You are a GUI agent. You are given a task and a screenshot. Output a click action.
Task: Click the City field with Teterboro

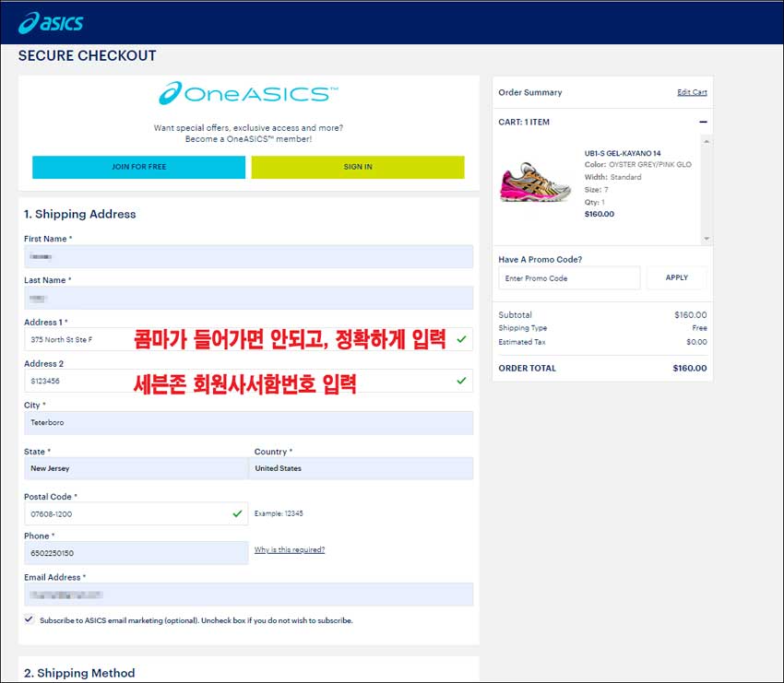click(248, 423)
